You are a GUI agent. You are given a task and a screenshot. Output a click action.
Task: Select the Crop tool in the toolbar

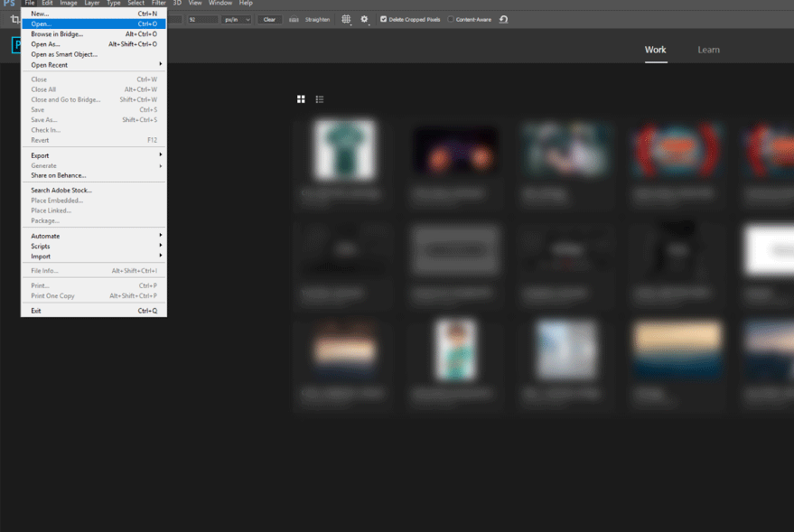(x=13, y=19)
